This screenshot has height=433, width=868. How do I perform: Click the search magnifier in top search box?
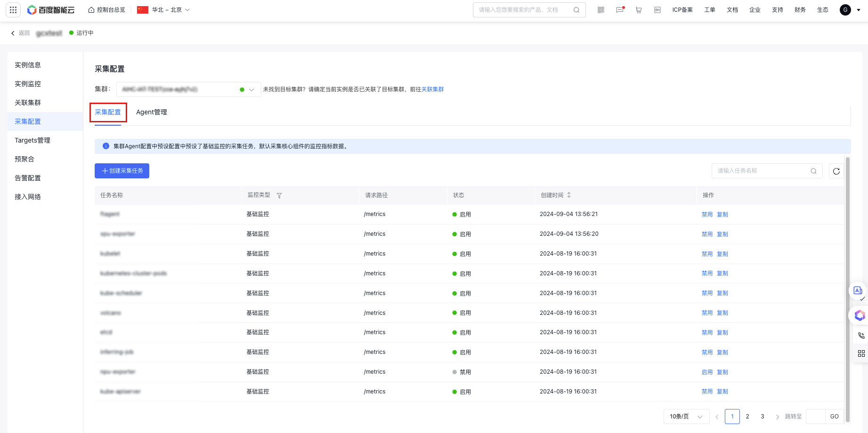(576, 10)
